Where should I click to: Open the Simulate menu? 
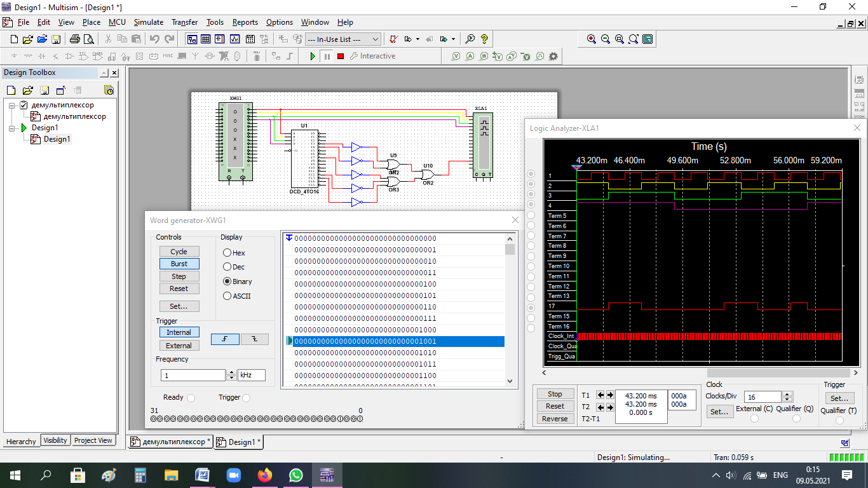tap(148, 22)
